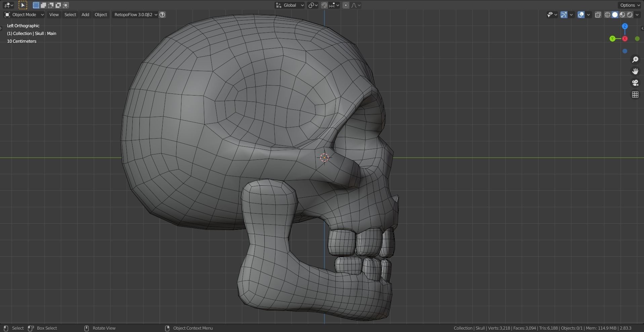
Task: Choose the 'Subtract selection' mode icon
Action: point(51,5)
